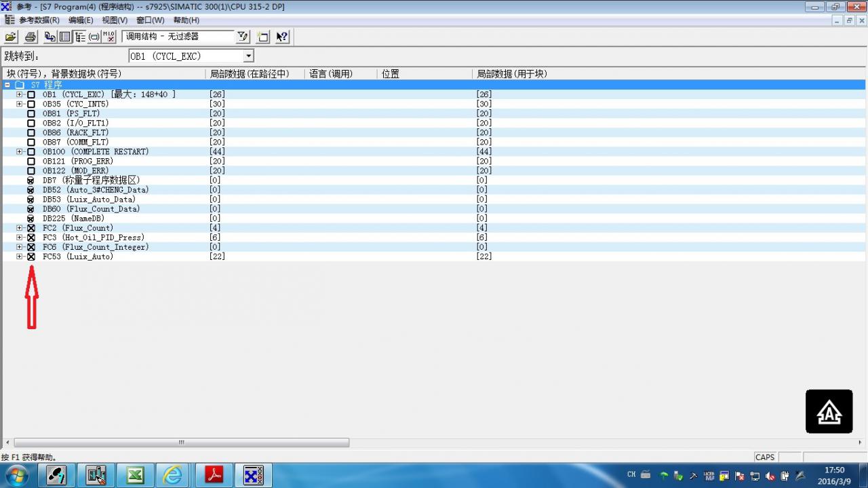Click the crossed box beside FC2 (Flux_Count)
This screenshot has height=488, width=868.
coord(31,228)
